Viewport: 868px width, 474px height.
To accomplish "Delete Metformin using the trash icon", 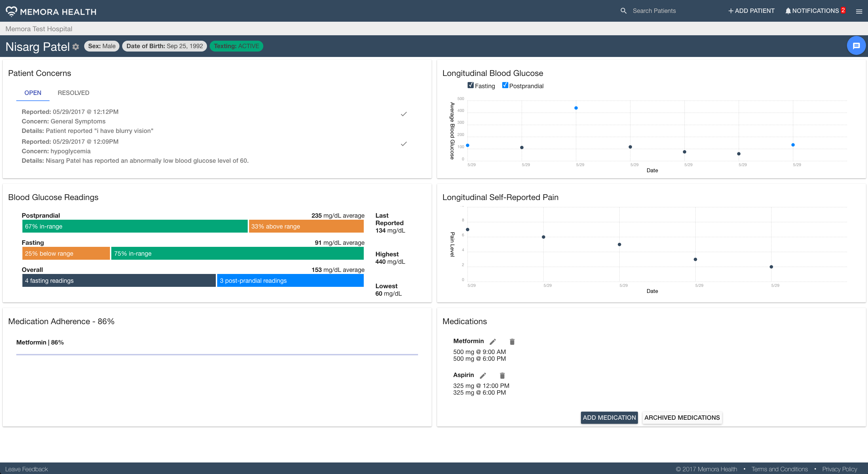I will (x=512, y=342).
